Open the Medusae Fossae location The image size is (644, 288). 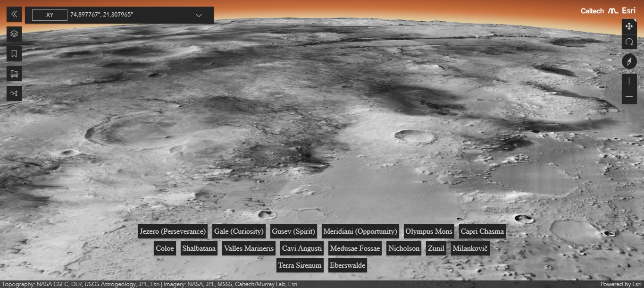point(355,248)
